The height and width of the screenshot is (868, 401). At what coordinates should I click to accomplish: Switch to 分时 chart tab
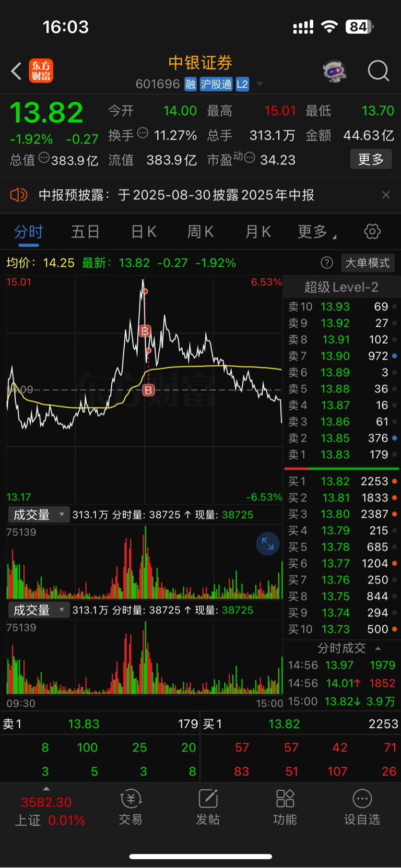[28, 232]
